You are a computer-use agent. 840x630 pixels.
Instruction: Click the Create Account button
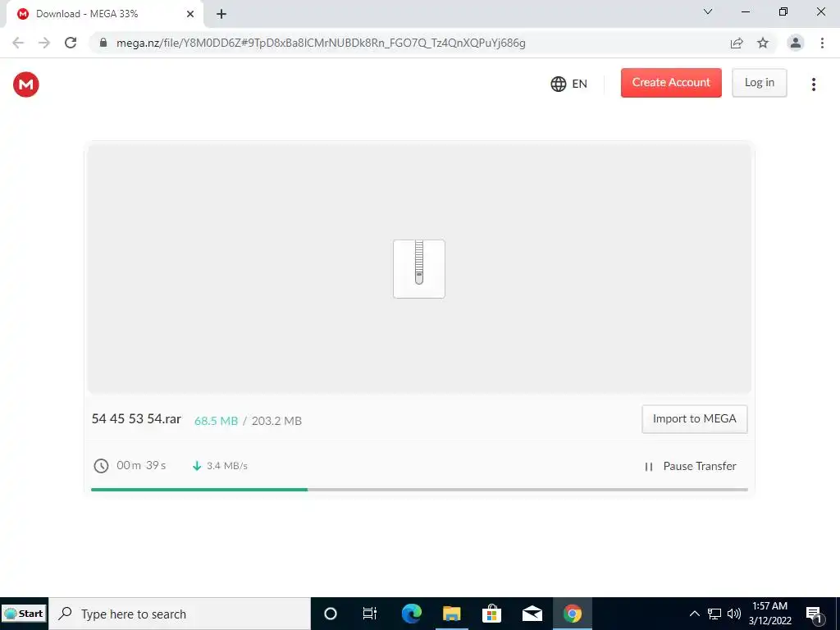[x=671, y=83]
